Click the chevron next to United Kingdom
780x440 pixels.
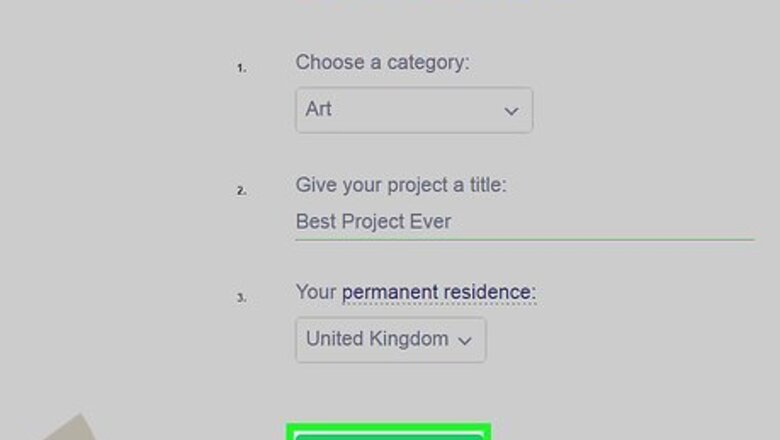click(x=465, y=340)
